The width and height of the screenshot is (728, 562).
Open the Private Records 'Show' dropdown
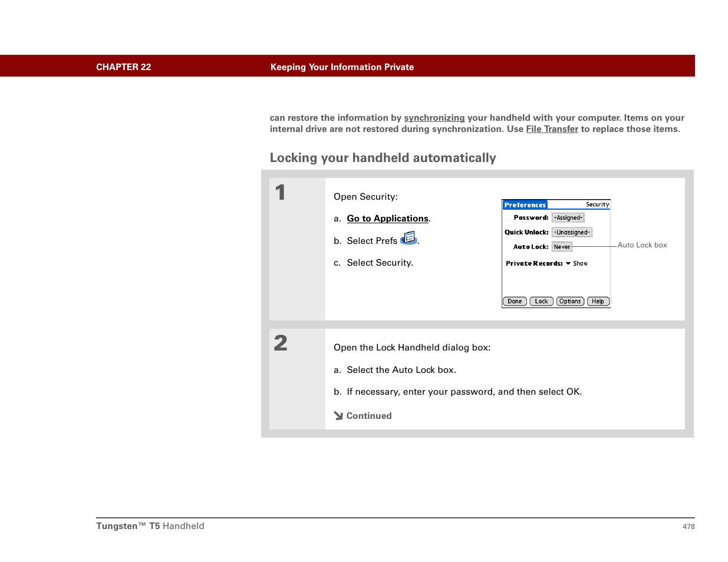coord(577,264)
